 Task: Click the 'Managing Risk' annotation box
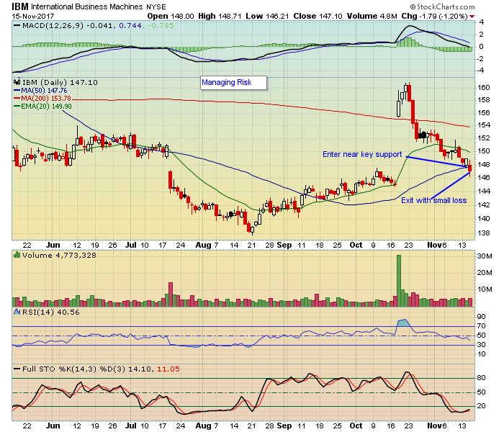click(x=234, y=83)
